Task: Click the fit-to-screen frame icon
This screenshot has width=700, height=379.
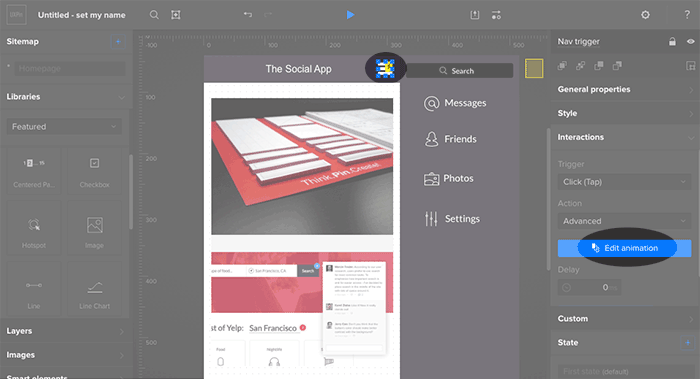Action: [176, 15]
